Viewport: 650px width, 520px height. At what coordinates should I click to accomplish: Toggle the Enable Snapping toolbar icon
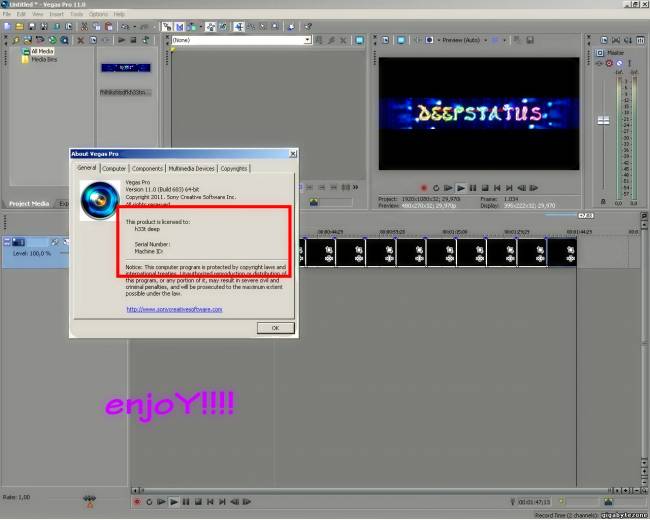point(167,27)
